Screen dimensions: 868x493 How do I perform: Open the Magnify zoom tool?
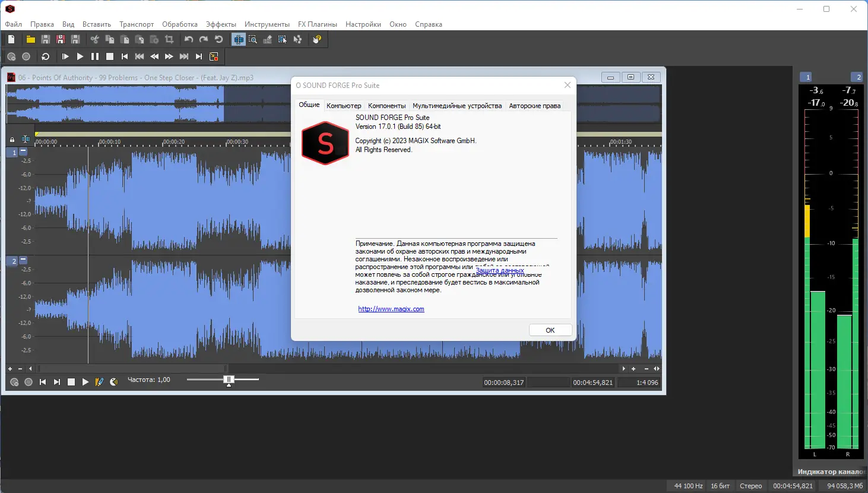click(254, 39)
